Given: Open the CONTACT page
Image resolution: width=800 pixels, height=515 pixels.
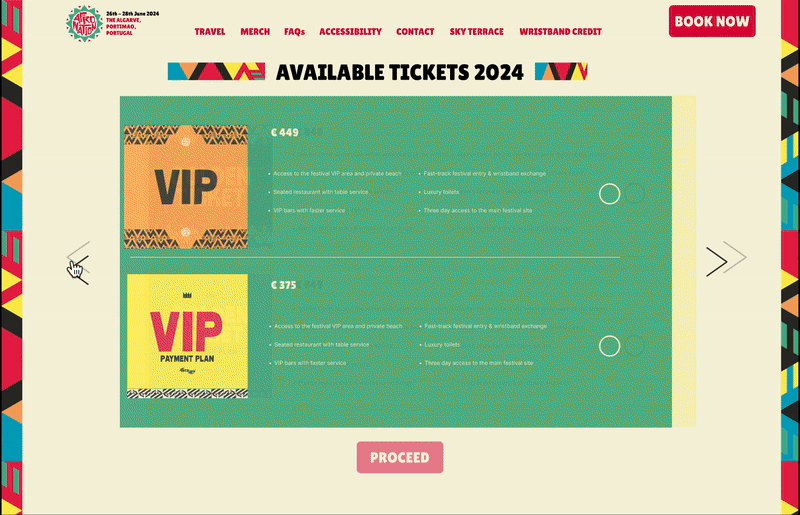Looking at the screenshot, I should point(415,32).
